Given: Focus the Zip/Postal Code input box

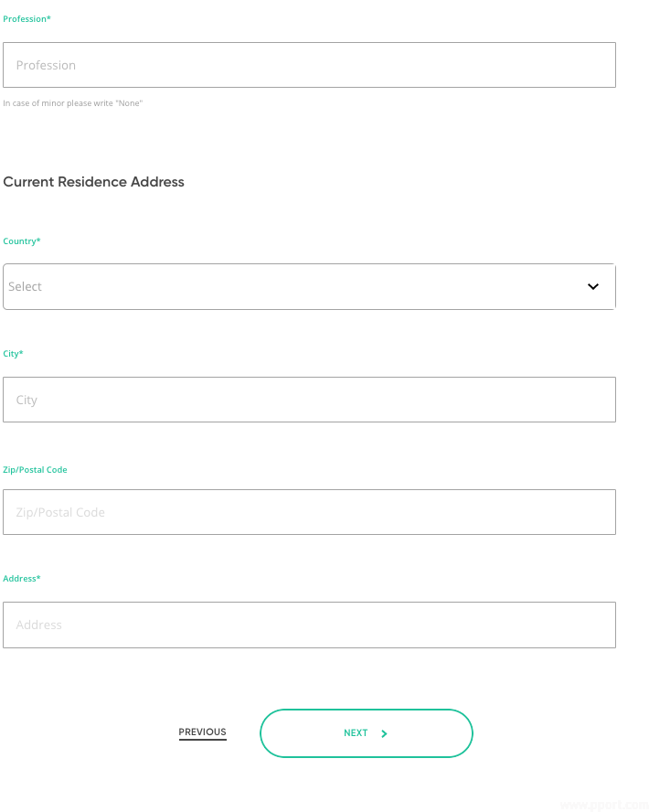Looking at the screenshot, I should pos(309,512).
